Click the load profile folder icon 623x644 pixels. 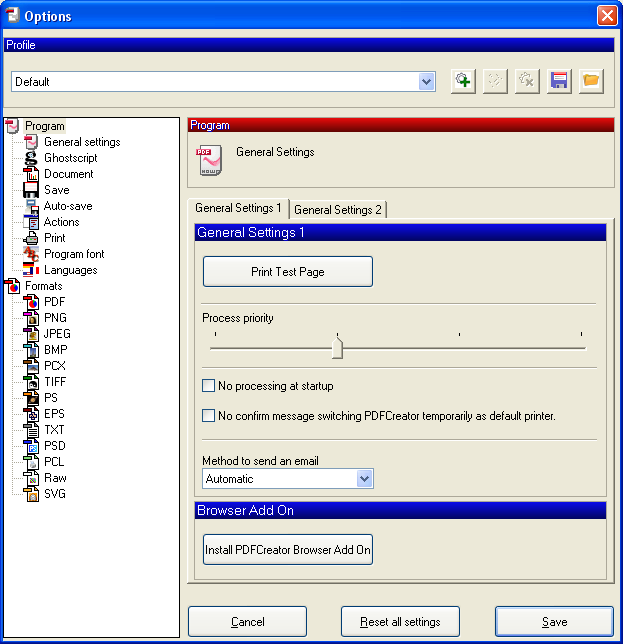pyautogui.click(x=591, y=81)
